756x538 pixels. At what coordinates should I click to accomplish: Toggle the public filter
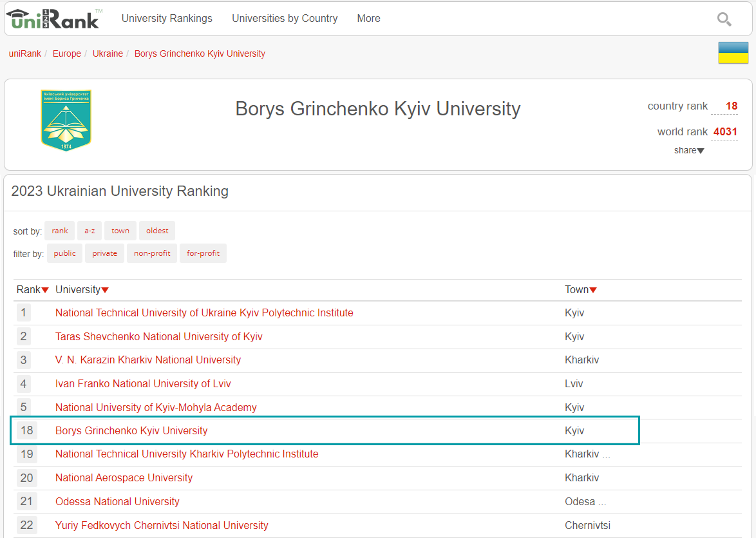click(64, 253)
